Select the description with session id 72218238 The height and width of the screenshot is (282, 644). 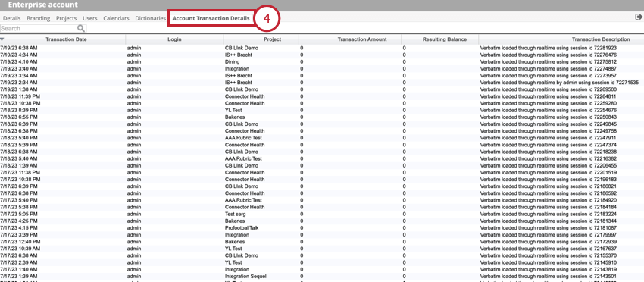click(549, 152)
